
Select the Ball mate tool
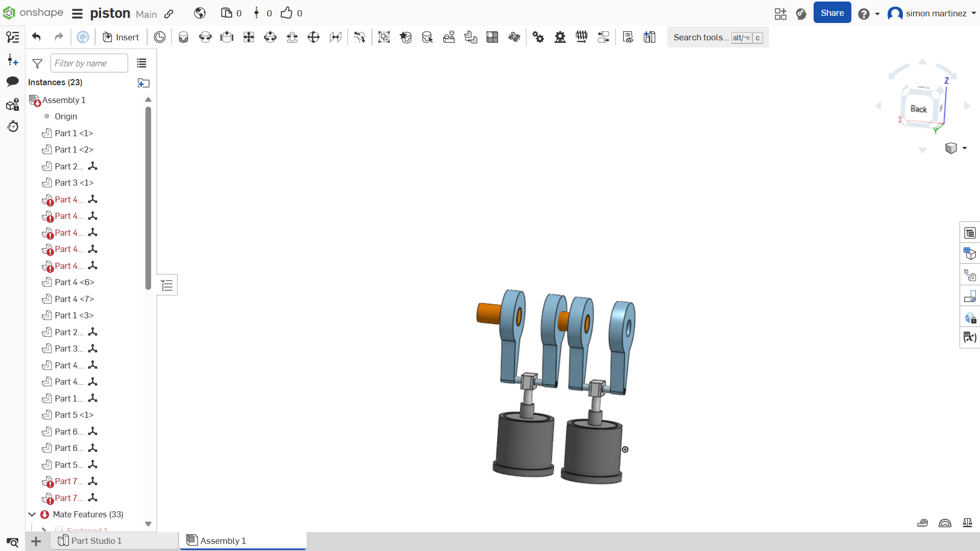(x=313, y=37)
